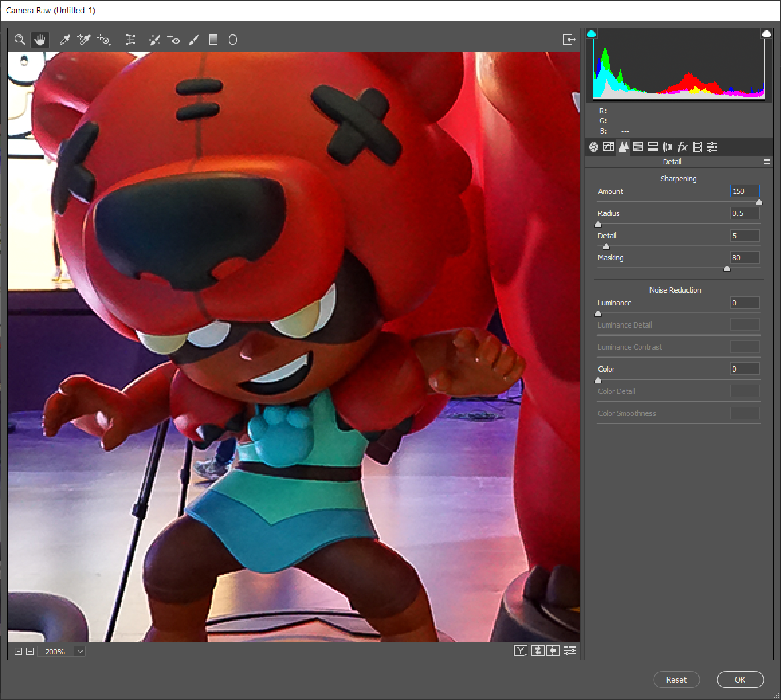Click the Luminance slider handle
The width and height of the screenshot is (781, 700).
coord(598,313)
